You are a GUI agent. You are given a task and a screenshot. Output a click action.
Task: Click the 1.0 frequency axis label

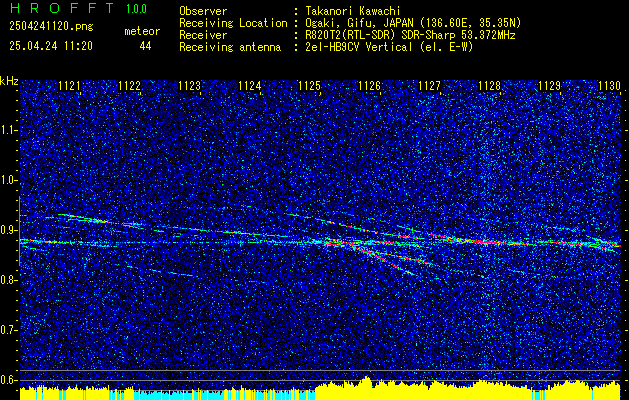pos(7,181)
